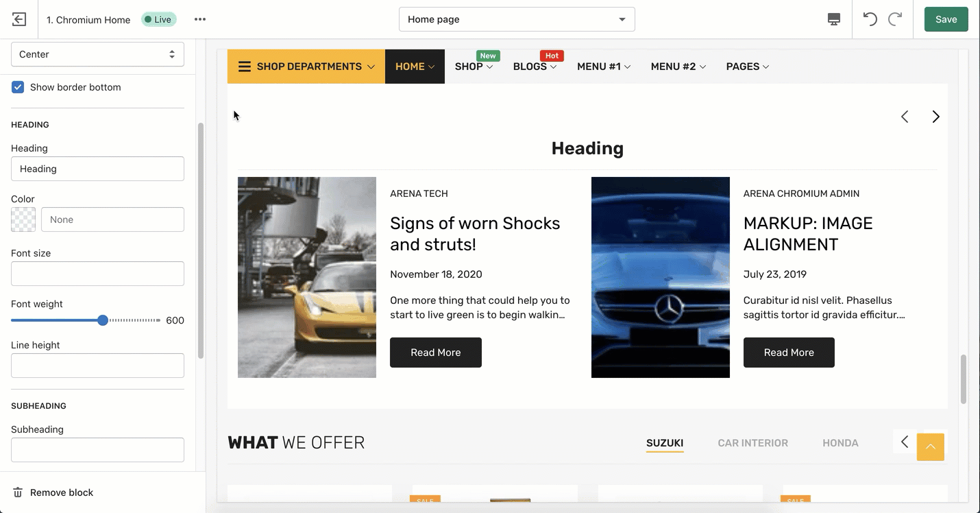Click the preview page scrollbar

964,379
